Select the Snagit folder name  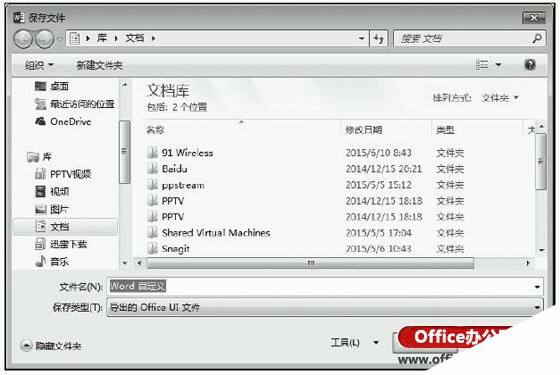tap(175, 249)
